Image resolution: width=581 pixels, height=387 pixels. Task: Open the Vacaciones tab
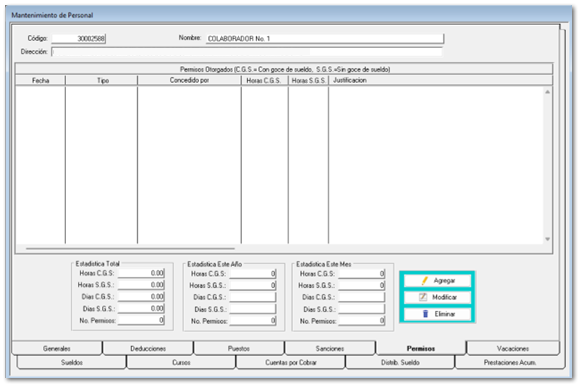[513, 348]
